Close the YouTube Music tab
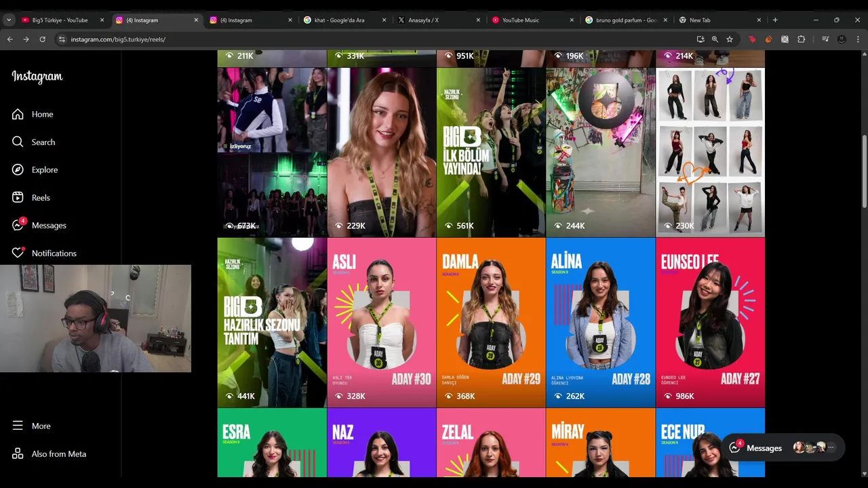Image resolution: width=868 pixels, height=488 pixels. point(572,20)
